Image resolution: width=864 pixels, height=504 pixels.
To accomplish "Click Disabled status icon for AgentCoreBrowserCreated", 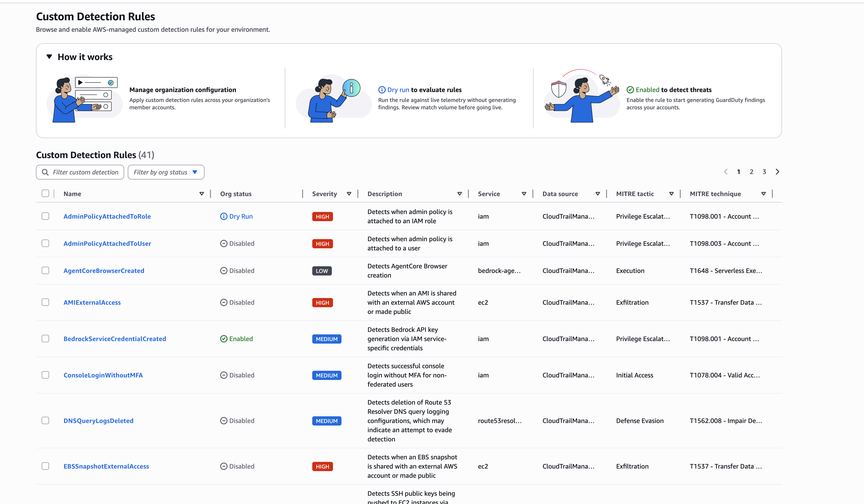I will (x=224, y=271).
